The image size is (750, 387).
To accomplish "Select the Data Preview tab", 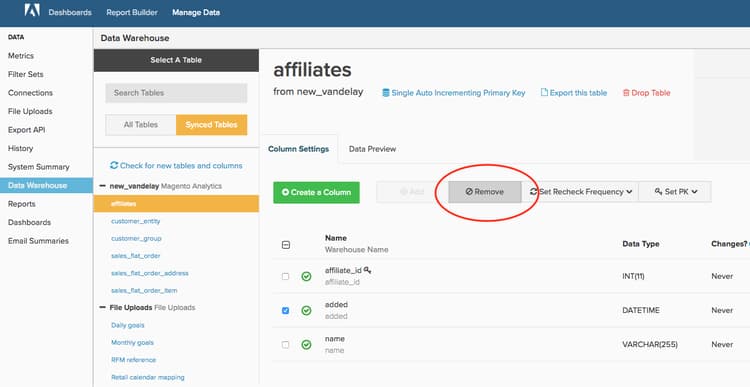I will [372, 149].
